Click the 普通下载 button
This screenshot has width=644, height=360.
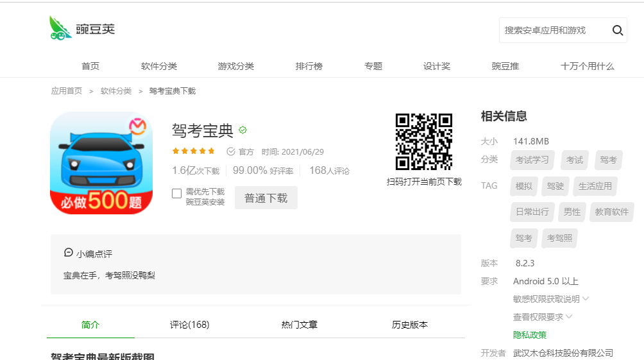pyautogui.click(x=266, y=198)
